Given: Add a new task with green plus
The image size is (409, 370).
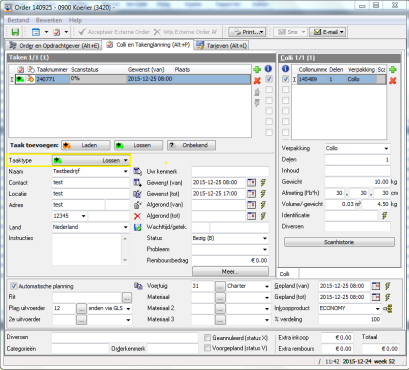Looking at the screenshot, I should (x=257, y=69).
